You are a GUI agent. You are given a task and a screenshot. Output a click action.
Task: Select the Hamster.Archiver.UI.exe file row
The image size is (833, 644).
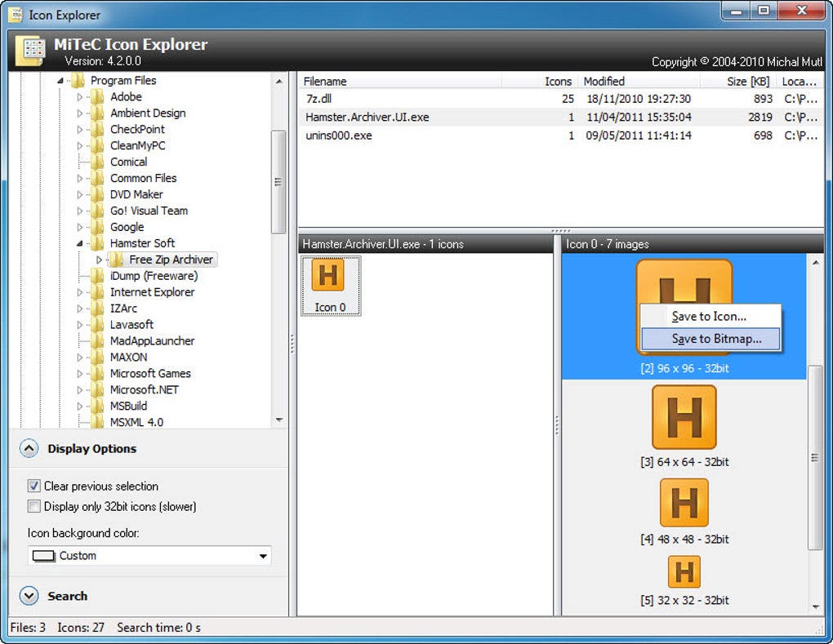pos(560,117)
